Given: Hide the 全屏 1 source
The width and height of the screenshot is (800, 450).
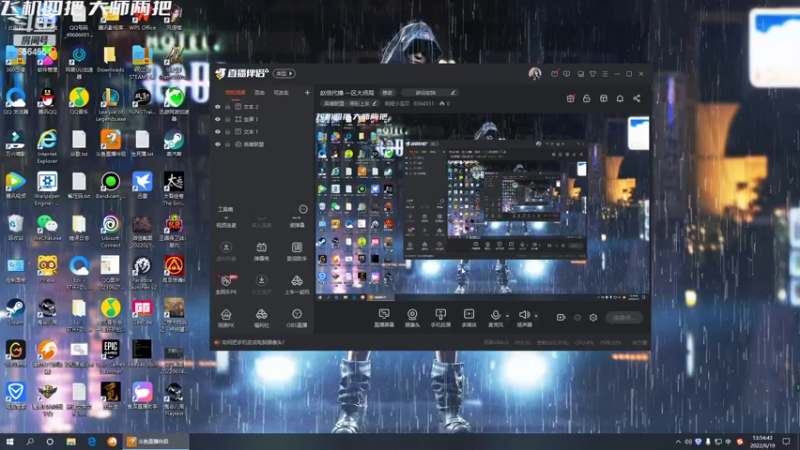Looking at the screenshot, I should [218, 119].
